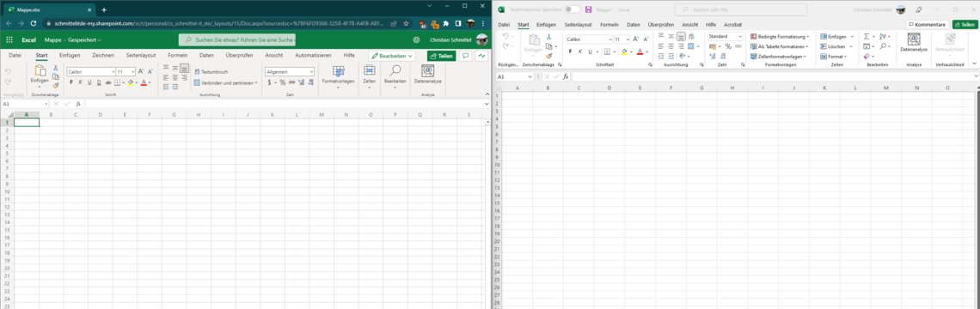
Task: Open Datenanalyse in Excel web ribbon
Action: pos(428,75)
